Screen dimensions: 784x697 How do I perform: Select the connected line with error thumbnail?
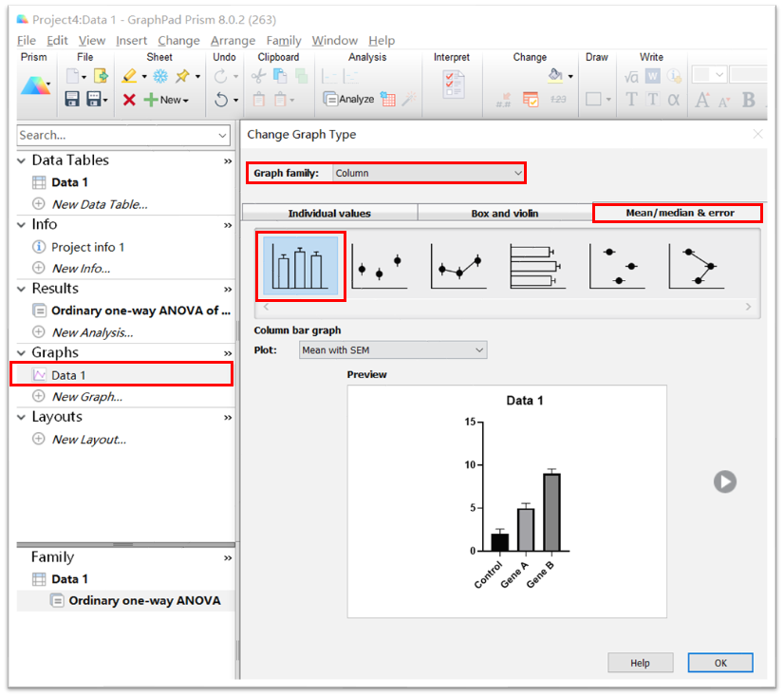[x=458, y=266]
